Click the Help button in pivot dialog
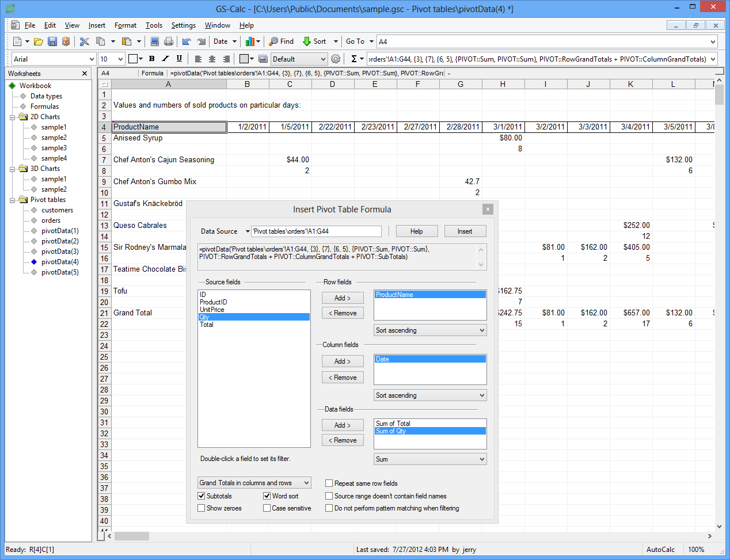Viewport: 730px width, 560px height. pyautogui.click(x=416, y=231)
